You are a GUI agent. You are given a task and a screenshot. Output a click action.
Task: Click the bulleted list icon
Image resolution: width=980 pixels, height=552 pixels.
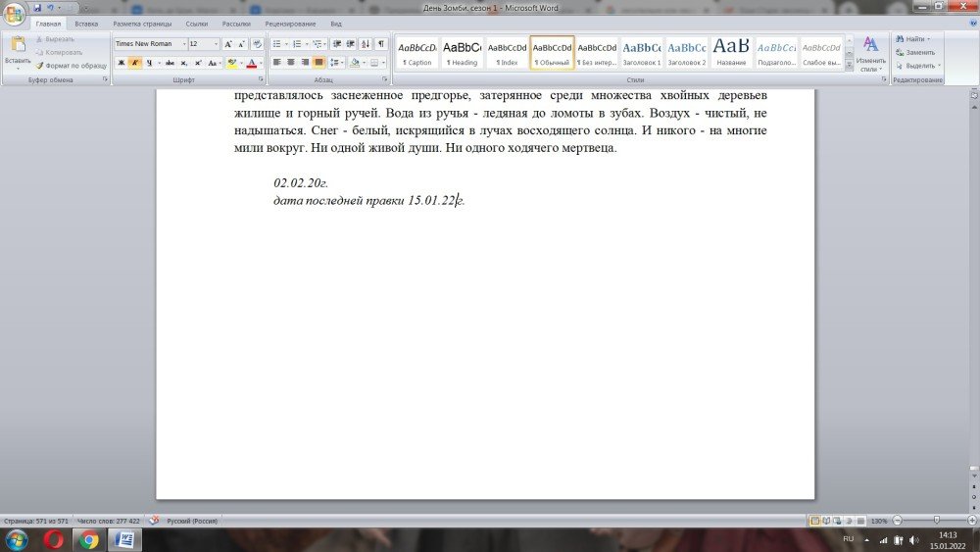point(276,44)
